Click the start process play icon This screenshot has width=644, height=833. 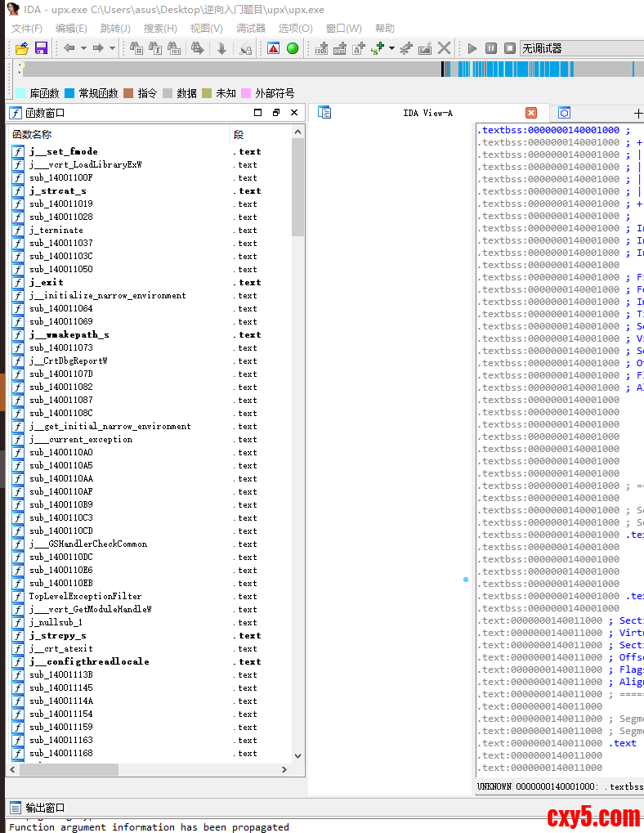coord(472,48)
